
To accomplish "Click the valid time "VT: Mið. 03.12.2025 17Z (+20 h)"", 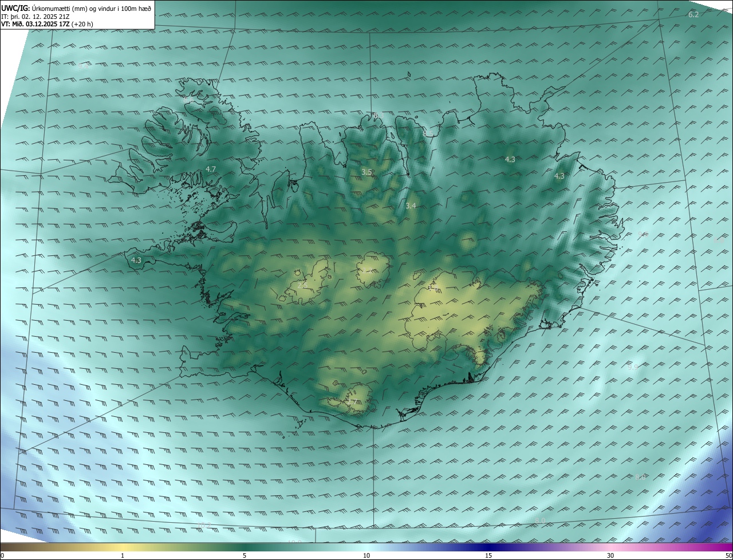I will click(x=47, y=24).
